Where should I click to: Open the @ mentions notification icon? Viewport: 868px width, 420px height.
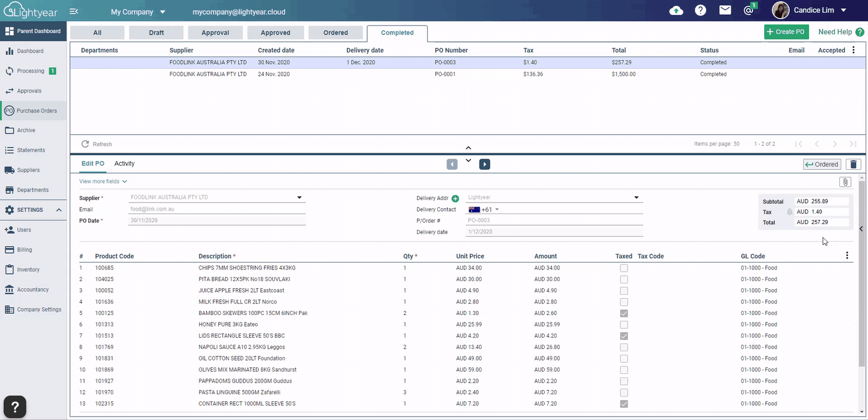[x=749, y=10]
